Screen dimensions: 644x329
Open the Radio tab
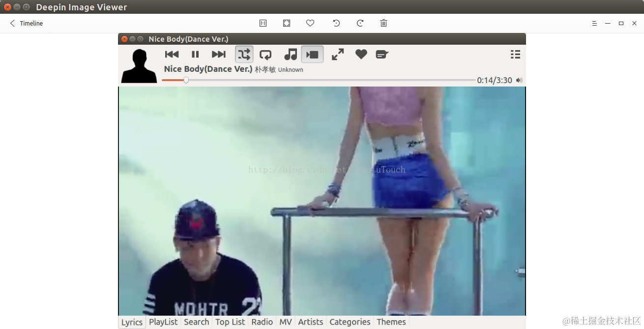click(262, 322)
